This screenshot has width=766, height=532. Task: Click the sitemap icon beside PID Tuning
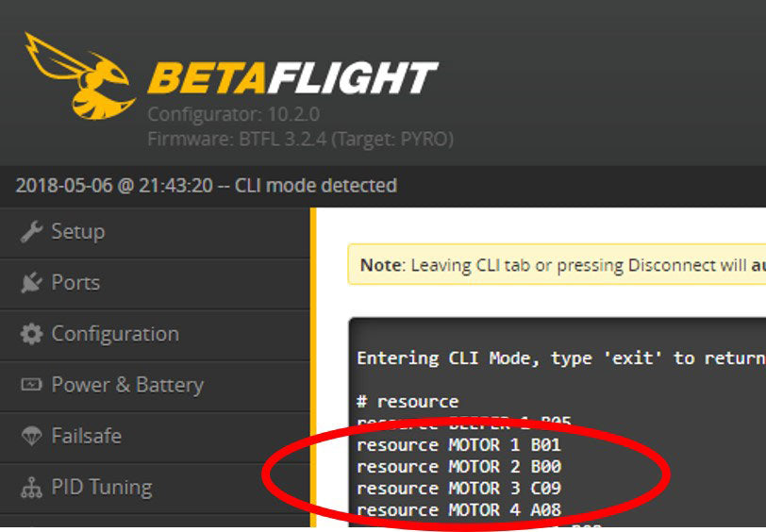click(x=31, y=488)
